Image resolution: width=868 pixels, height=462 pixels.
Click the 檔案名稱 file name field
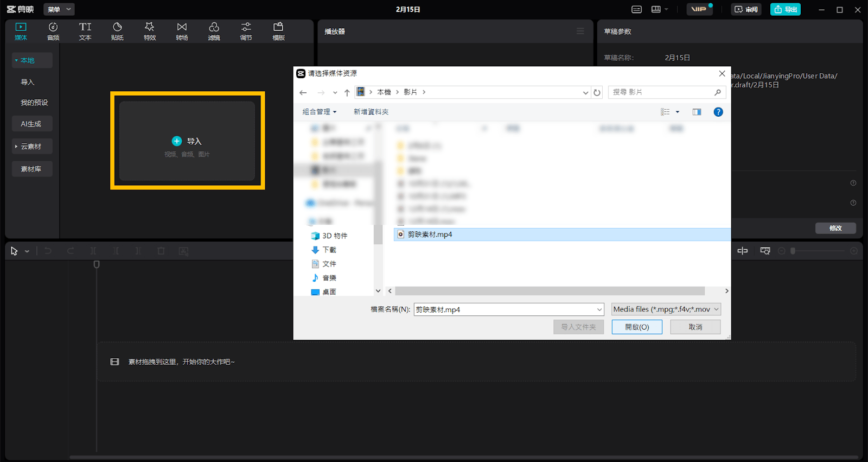click(509, 309)
